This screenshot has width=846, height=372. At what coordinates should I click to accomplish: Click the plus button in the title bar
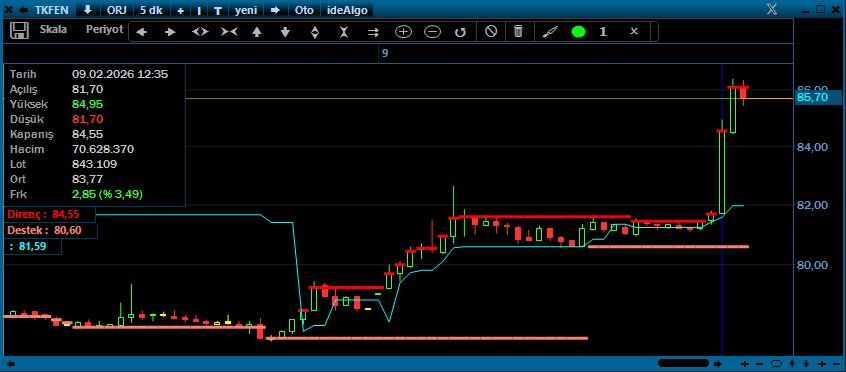coord(181,10)
